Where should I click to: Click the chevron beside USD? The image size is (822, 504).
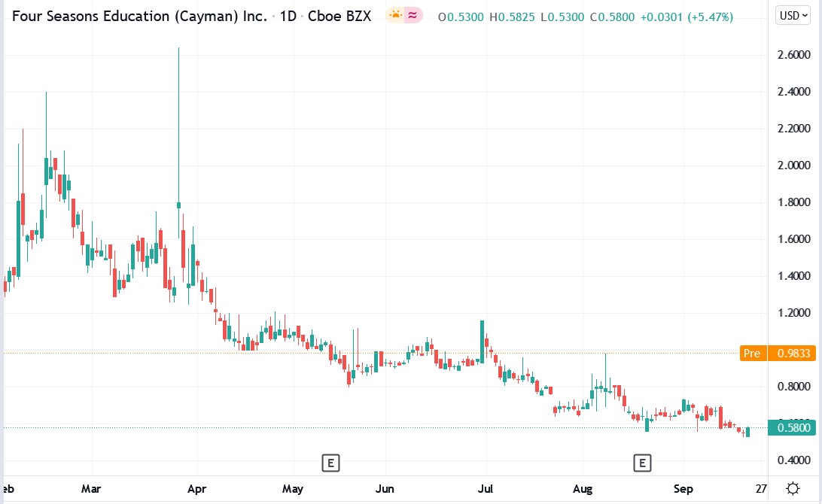tap(804, 15)
